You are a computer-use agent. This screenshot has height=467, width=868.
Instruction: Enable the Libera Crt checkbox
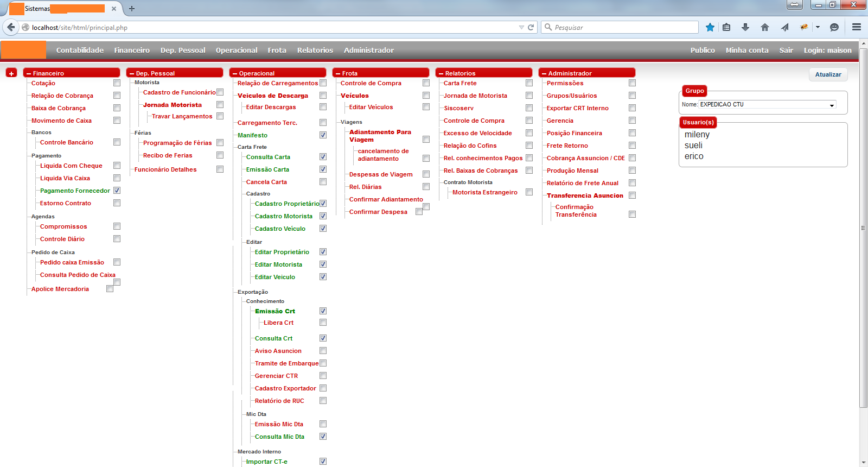[323, 322]
